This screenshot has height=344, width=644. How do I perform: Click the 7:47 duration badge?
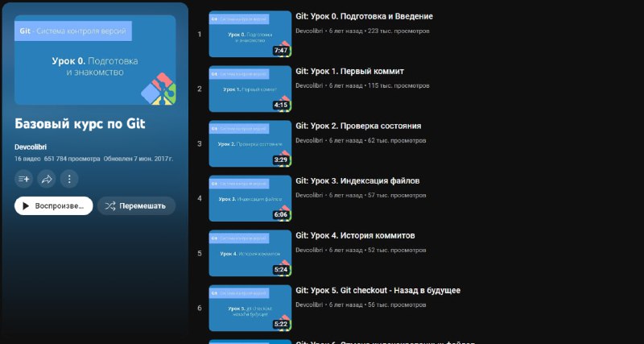pyautogui.click(x=281, y=51)
